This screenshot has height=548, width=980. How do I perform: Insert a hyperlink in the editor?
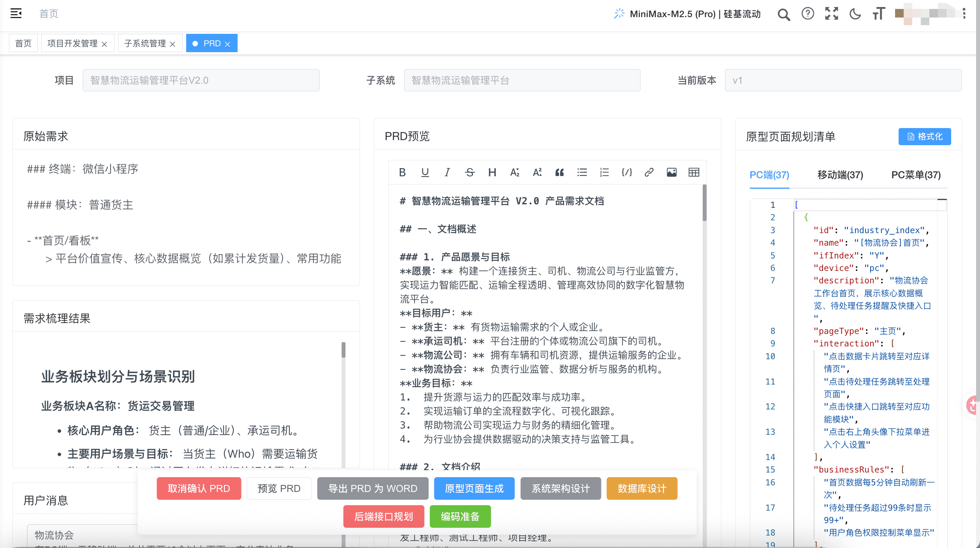point(649,172)
